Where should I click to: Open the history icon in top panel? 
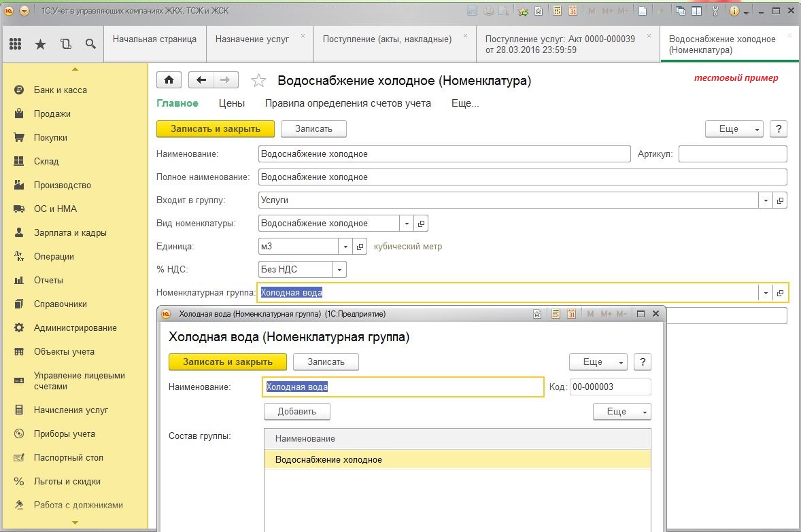pos(65,44)
